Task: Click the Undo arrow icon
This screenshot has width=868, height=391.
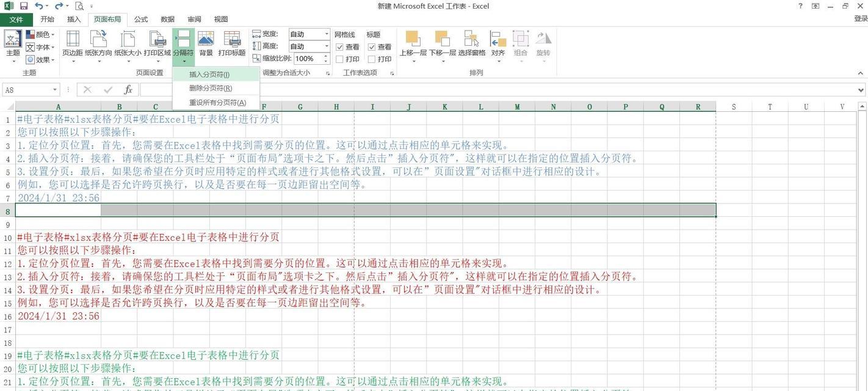Action: (x=38, y=5)
